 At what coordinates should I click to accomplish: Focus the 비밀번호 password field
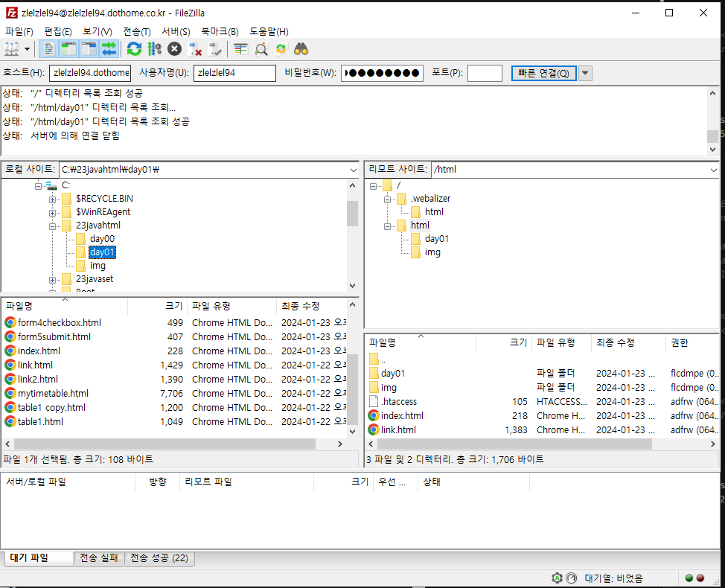[382, 73]
